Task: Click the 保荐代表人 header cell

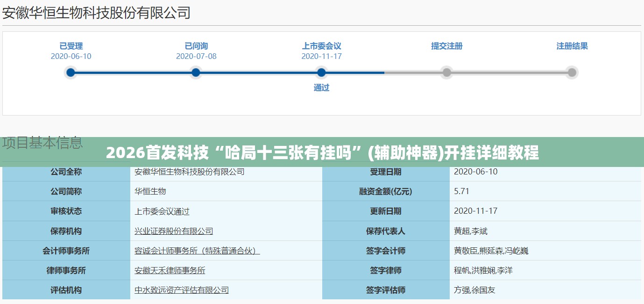Action: tap(386, 231)
